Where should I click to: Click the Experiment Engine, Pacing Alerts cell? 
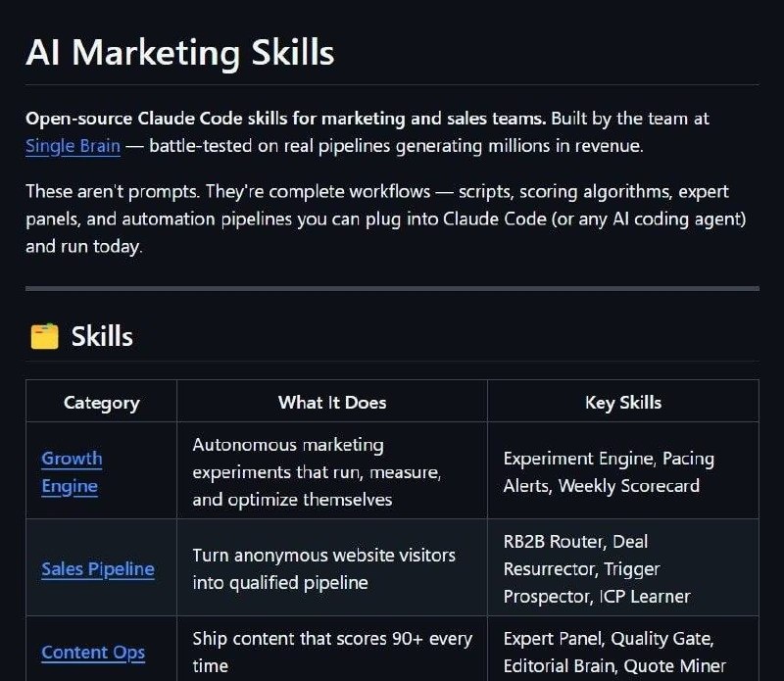point(623,471)
